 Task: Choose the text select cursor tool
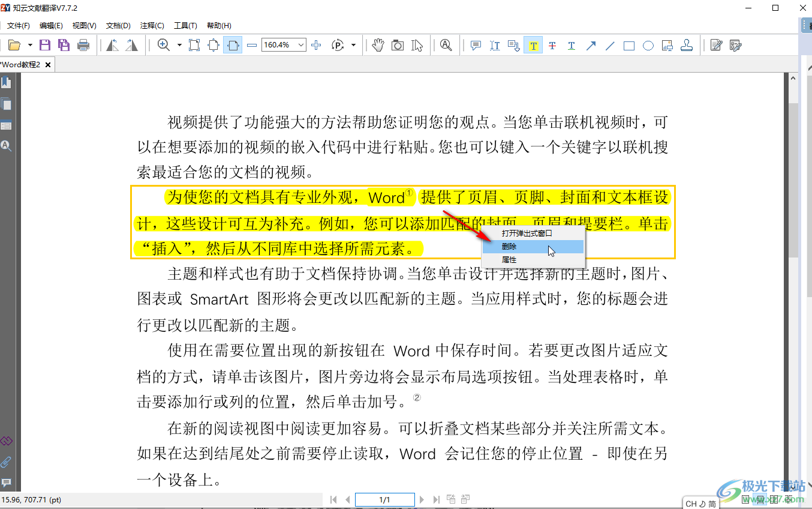(x=417, y=45)
